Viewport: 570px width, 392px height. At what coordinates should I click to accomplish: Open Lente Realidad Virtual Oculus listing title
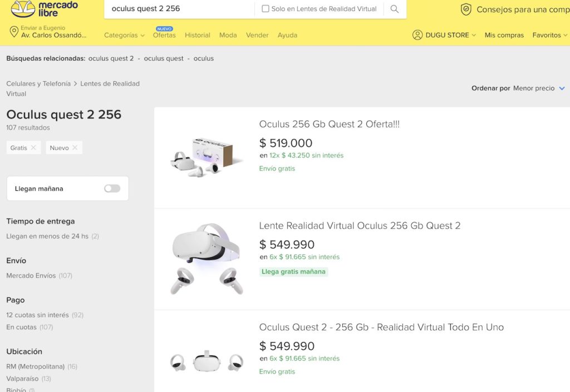click(x=360, y=226)
